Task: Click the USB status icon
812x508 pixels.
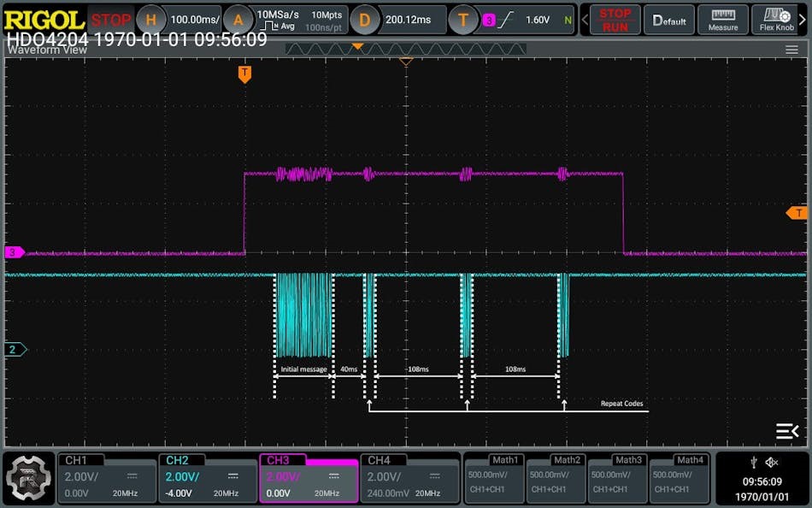Action: (754, 462)
